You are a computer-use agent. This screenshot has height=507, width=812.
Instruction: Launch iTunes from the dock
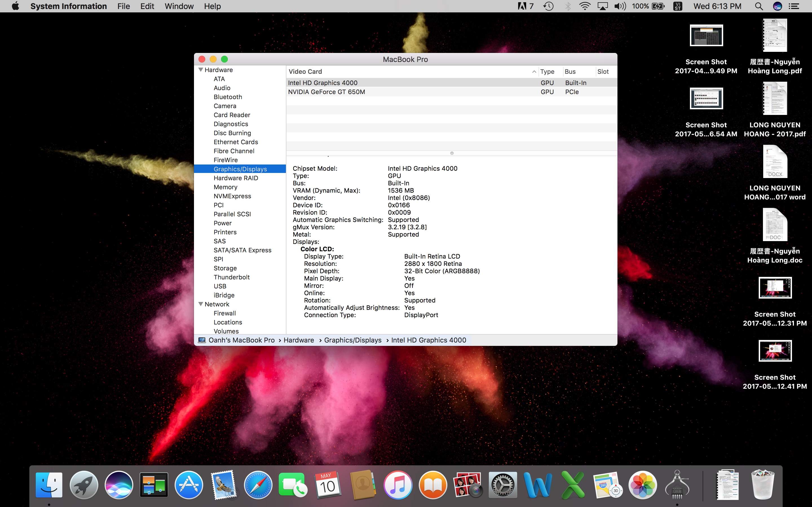click(398, 485)
